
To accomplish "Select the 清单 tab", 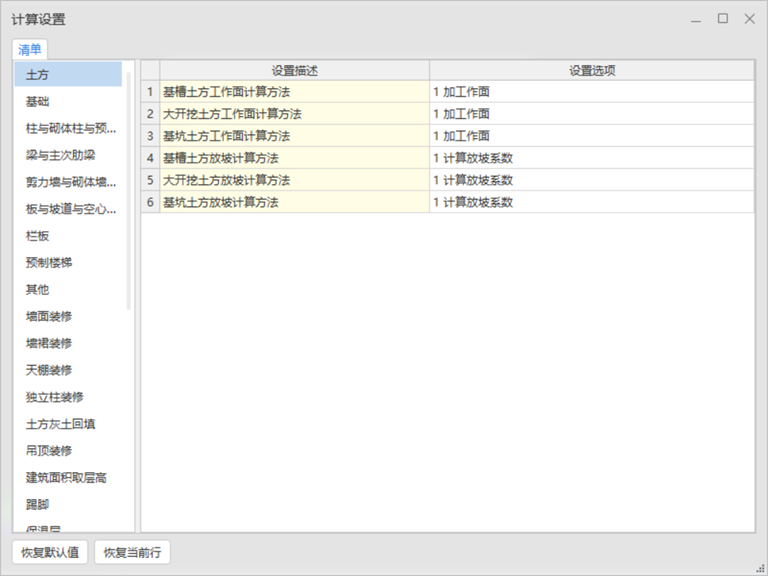I will [x=30, y=49].
